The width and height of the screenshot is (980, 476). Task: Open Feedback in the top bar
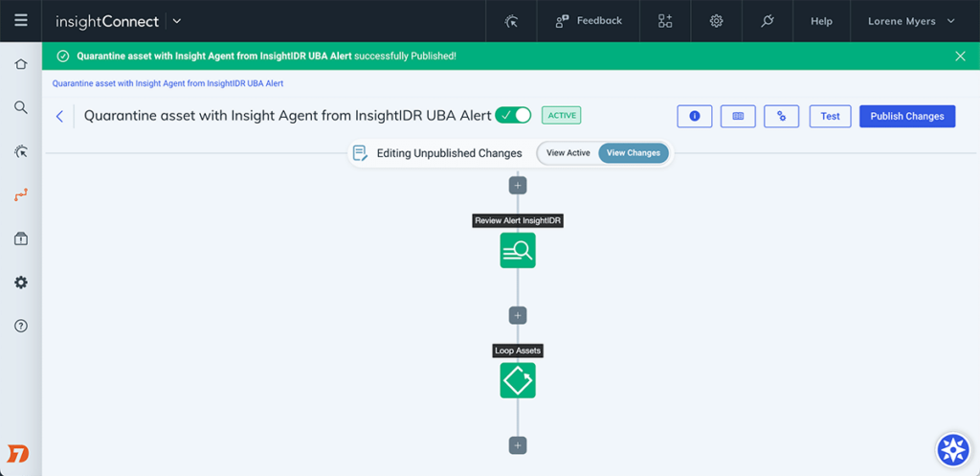[x=588, y=21]
